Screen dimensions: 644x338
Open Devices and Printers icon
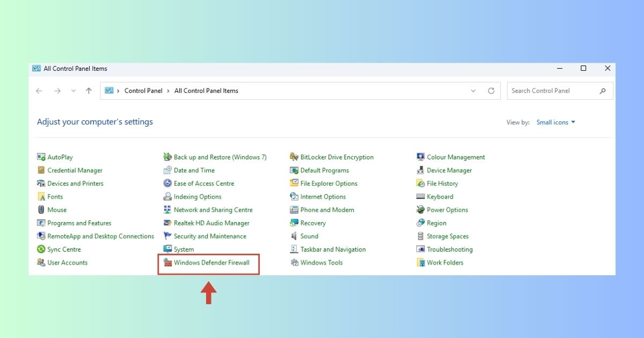[x=41, y=183]
